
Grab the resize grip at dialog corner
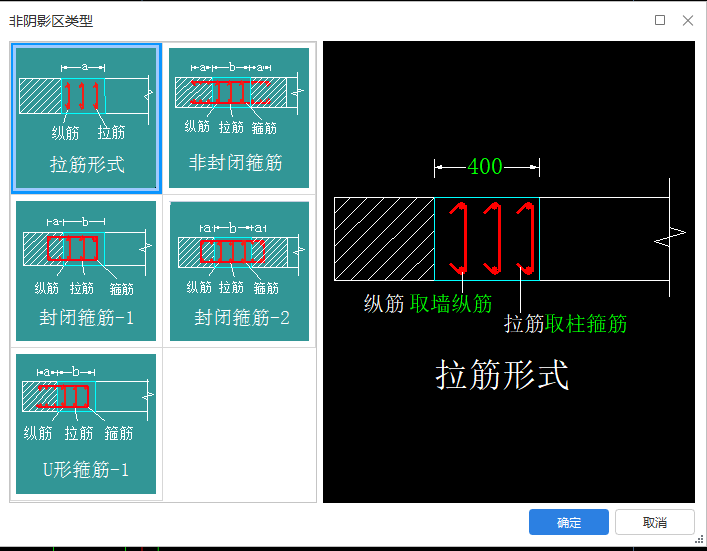[699, 539]
